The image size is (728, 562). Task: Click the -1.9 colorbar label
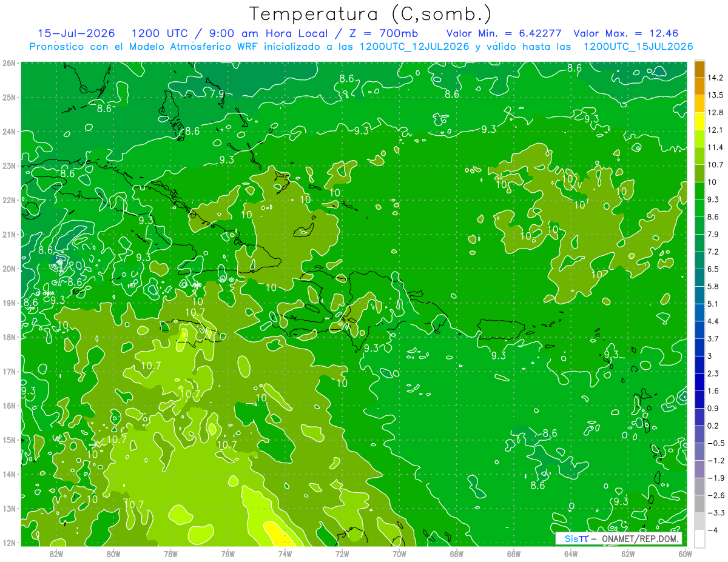(715, 478)
